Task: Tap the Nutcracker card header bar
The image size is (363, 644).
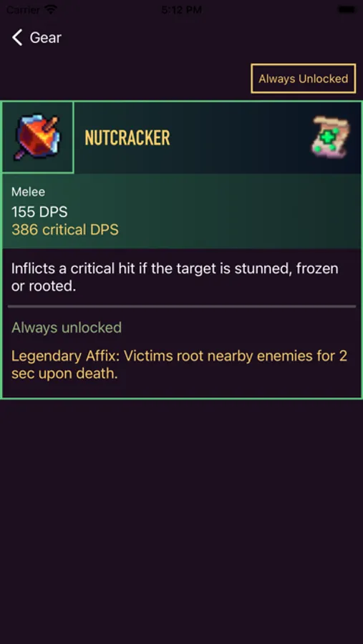Action: pyautogui.click(x=218, y=137)
